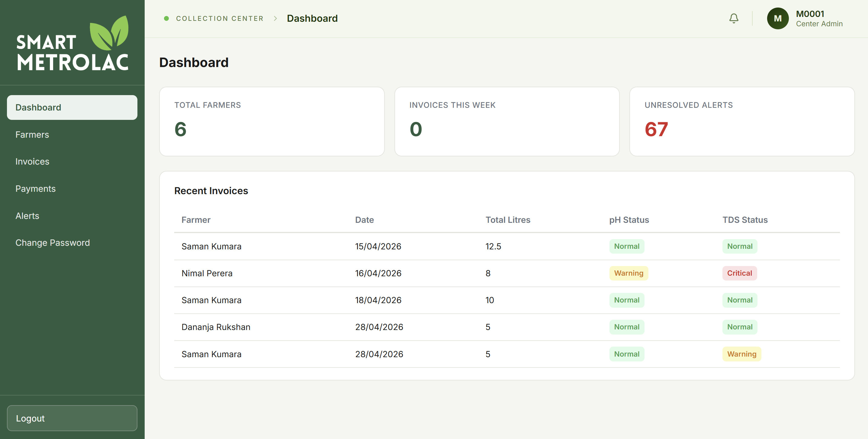Open the notifications bell
Viewport: 868px width, 439px height.
(x=734, y=18)
